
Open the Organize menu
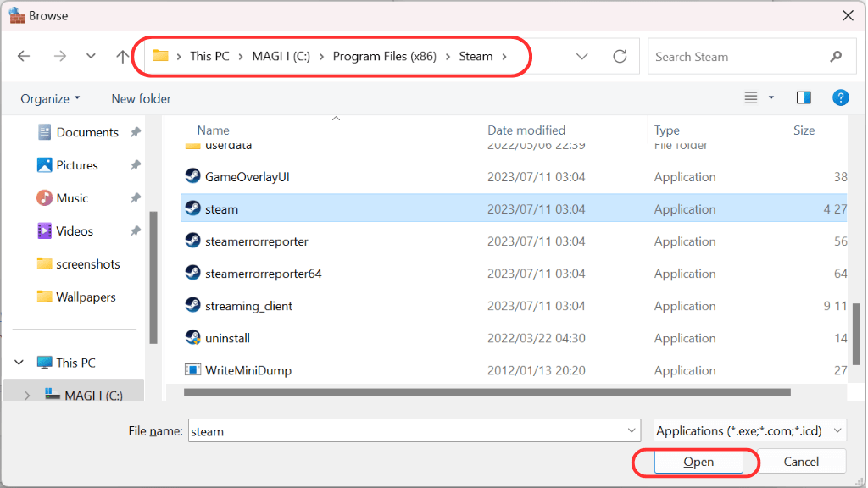50,98
